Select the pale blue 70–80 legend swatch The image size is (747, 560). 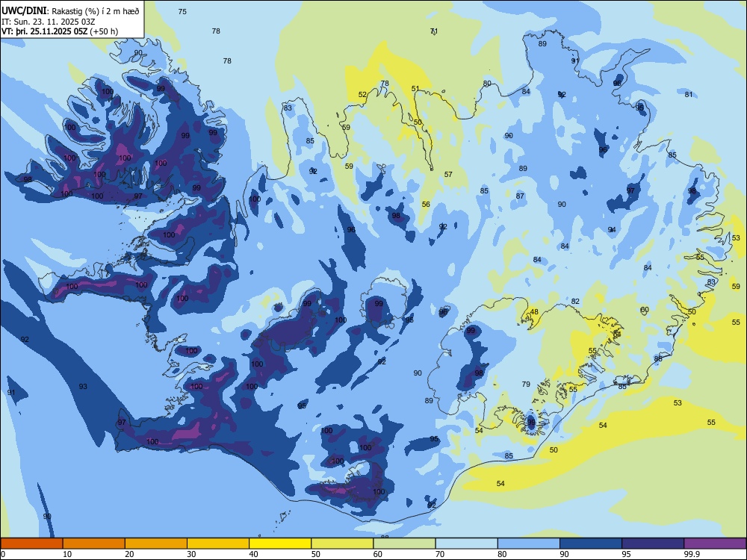pos(466,544)
